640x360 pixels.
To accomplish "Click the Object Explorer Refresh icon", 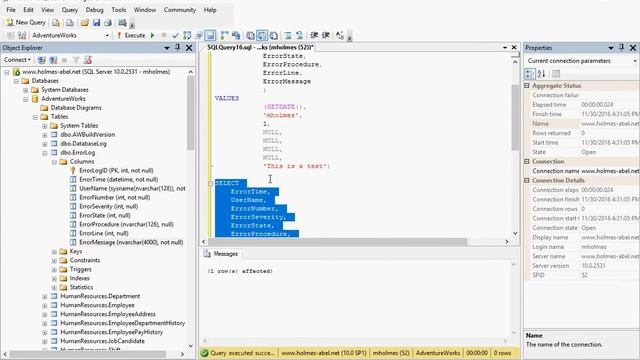I will (x=87, y=60).
